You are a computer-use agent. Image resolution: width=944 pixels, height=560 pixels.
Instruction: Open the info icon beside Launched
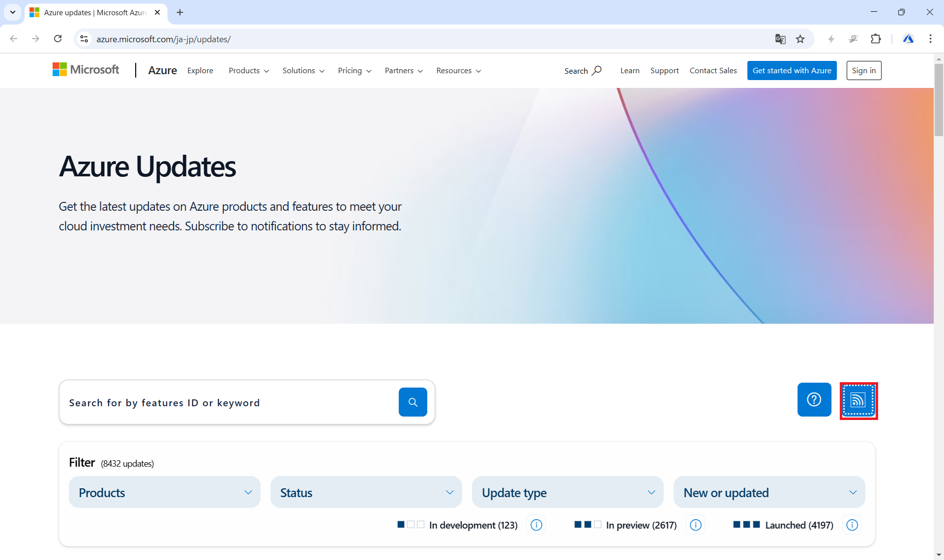tap(852, 525)
